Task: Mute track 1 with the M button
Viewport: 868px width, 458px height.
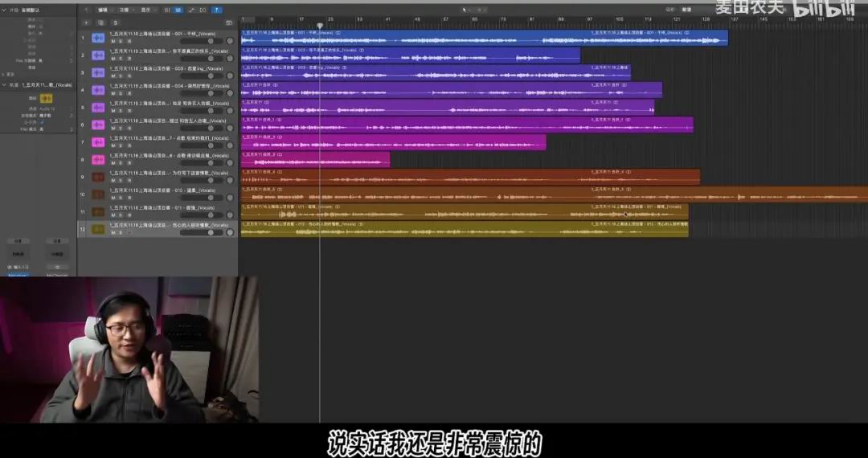Action: (x=113, y=41)
